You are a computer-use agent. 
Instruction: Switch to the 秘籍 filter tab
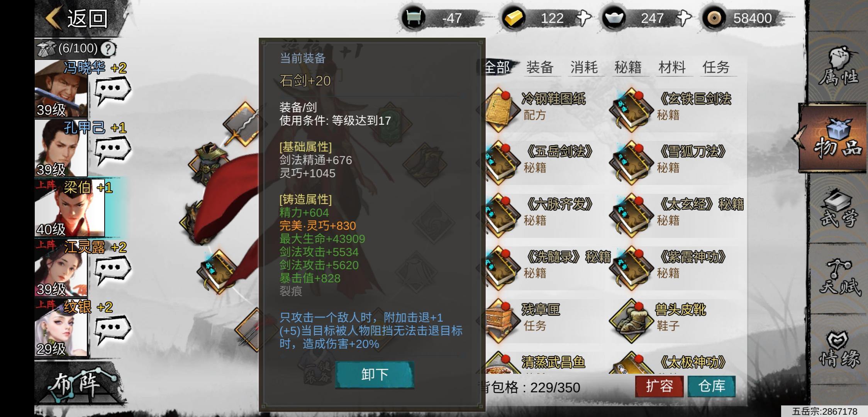click(628, 68)
